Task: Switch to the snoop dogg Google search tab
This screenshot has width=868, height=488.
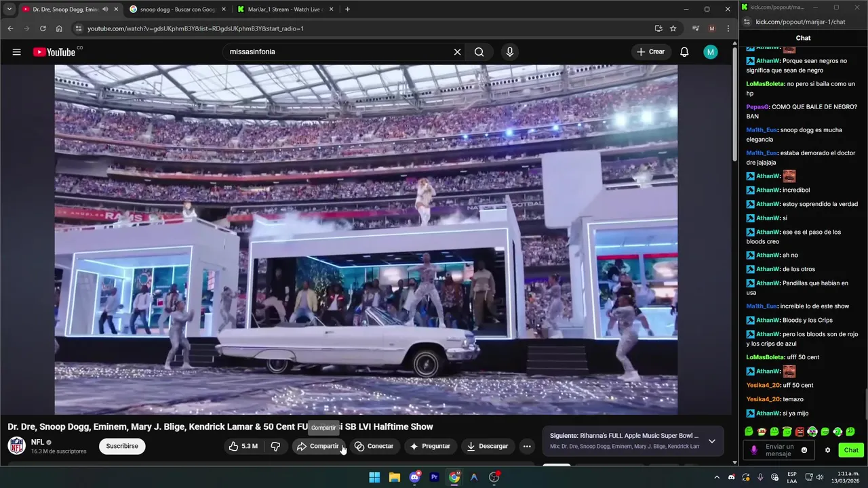Action: tap(178, 9)
